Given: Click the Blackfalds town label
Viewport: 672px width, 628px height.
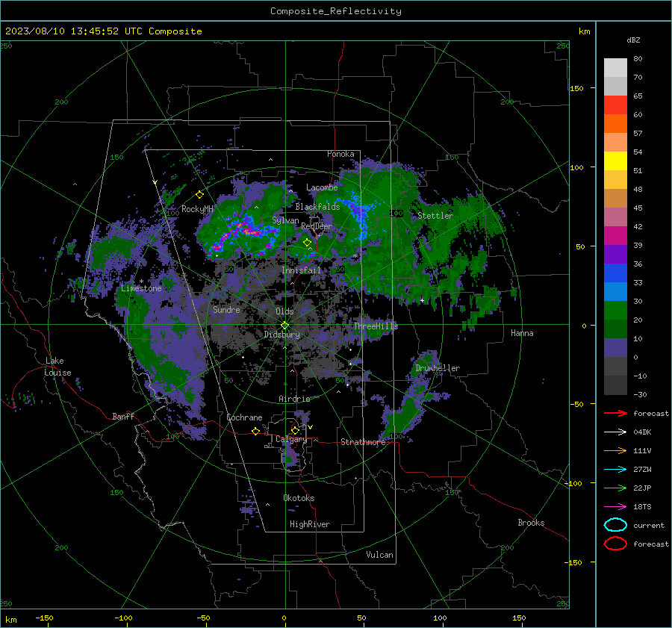Looking at the screenshot, I should [317, 207].
